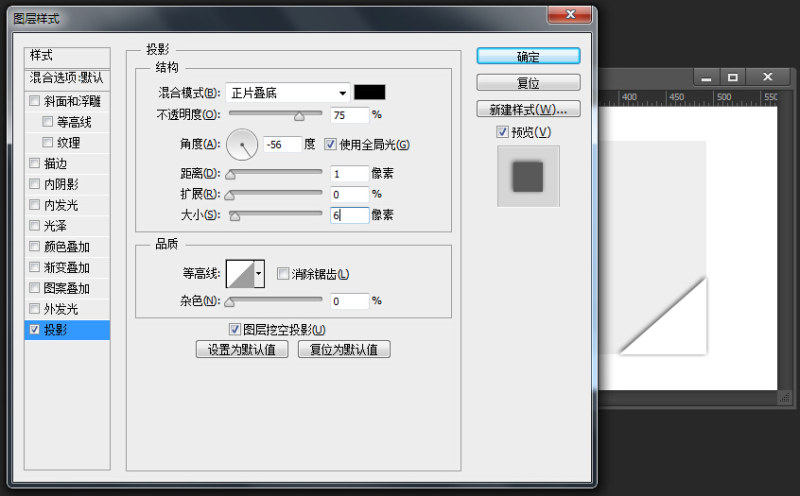
Task: Click the 杂色 value field showing 0
Action: (x=349, y=301)
